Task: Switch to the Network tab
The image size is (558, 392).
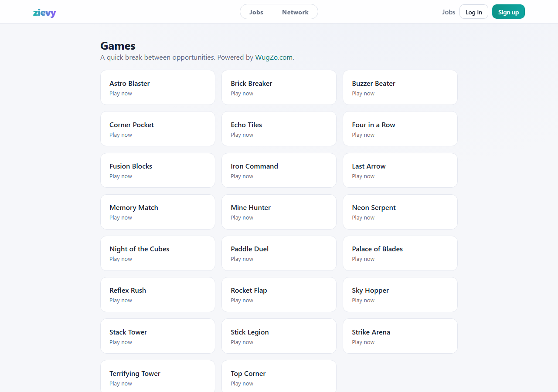Action: coord(295,12)
